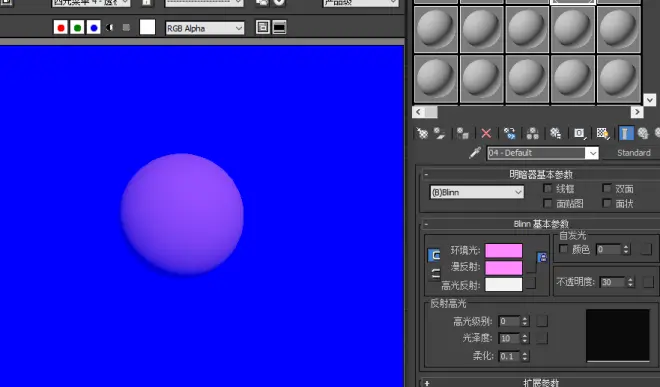Adjust the 柔化 spinner arrows
Screen dimensions: 660x387
(524, 356)
